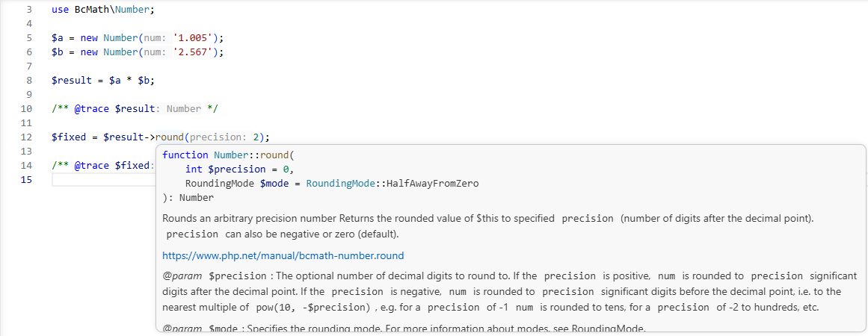Click the 'use BcMath\Number;' statement

point(103,10)
